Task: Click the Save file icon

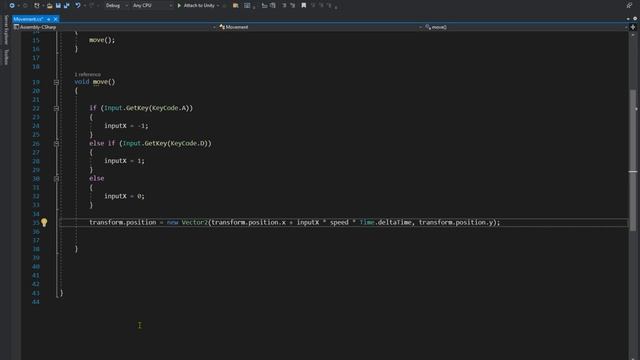Action: coord(58,6)
